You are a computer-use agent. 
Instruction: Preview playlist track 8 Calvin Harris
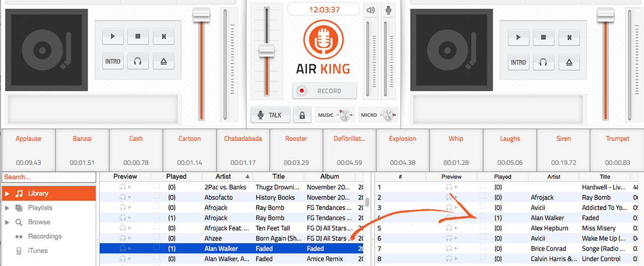tap(449, 258)
